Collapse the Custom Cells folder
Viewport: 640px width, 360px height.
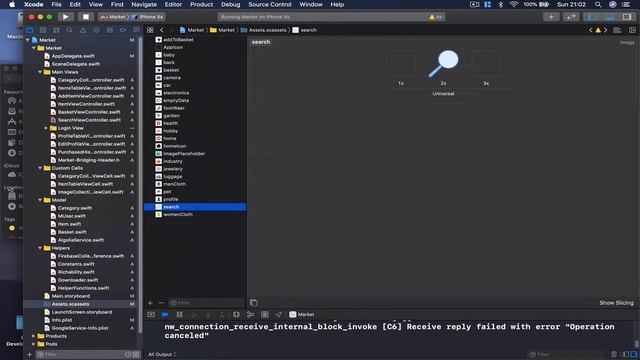click(40, 168)
